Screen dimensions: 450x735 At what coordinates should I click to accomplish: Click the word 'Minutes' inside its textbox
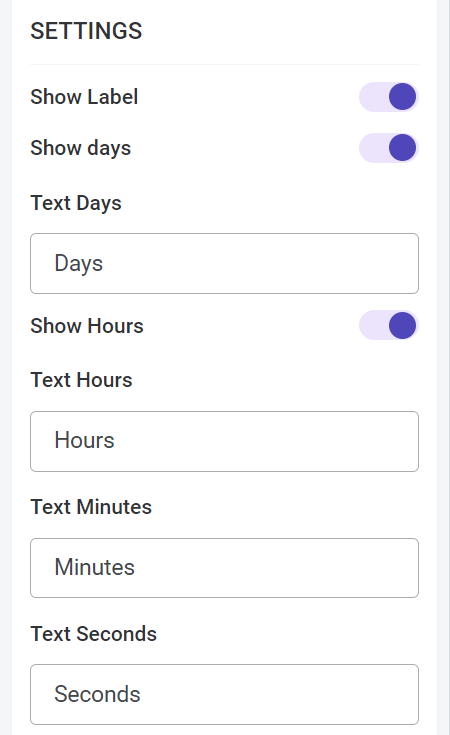point(95,567)
